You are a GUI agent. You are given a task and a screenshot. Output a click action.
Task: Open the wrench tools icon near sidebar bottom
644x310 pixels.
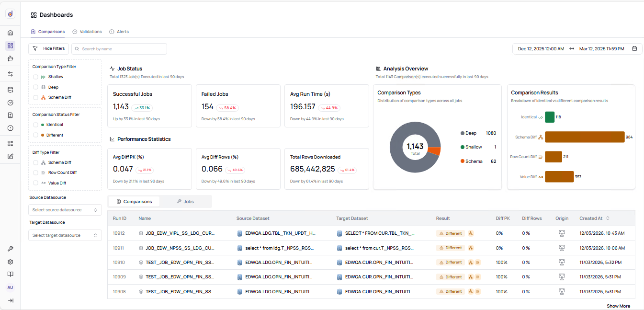click(x=10, y=249)
